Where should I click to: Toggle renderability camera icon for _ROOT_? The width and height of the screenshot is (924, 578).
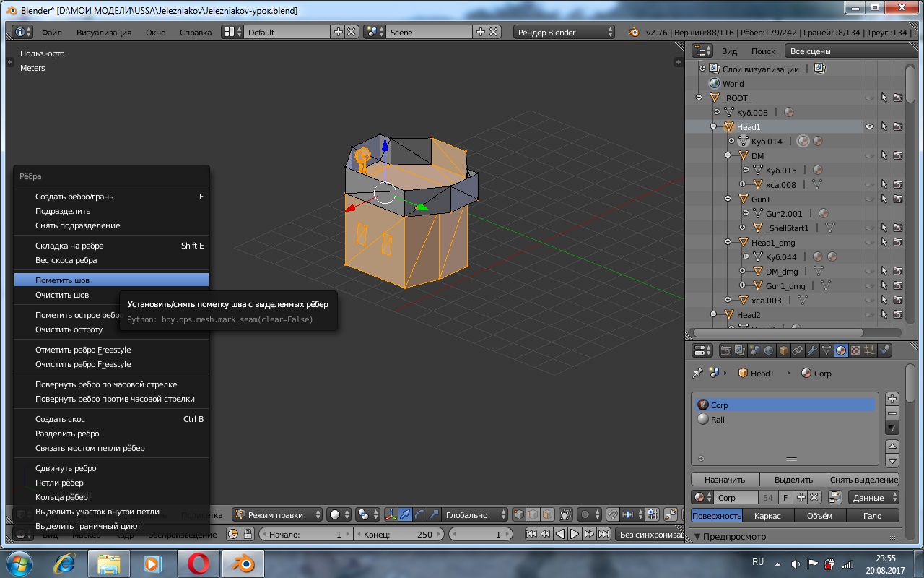click(x=898, y=98)
